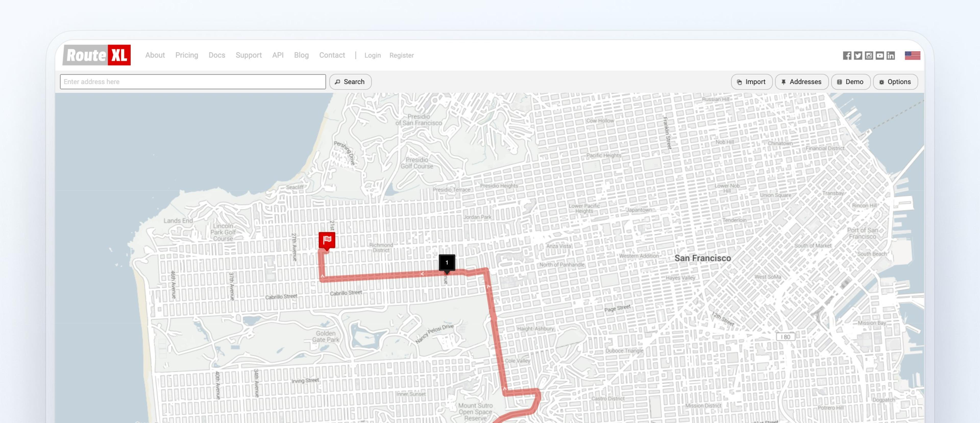The width and height of the screenshot is (980, 423).
Task: Go to the Register link
Action: coord(401,56)
